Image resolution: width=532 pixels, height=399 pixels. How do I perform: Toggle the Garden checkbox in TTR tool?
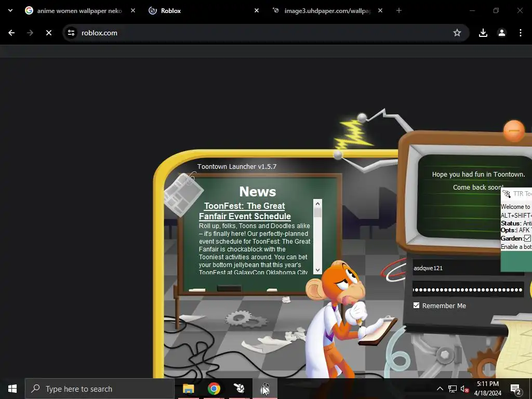(x=528, y=238)
